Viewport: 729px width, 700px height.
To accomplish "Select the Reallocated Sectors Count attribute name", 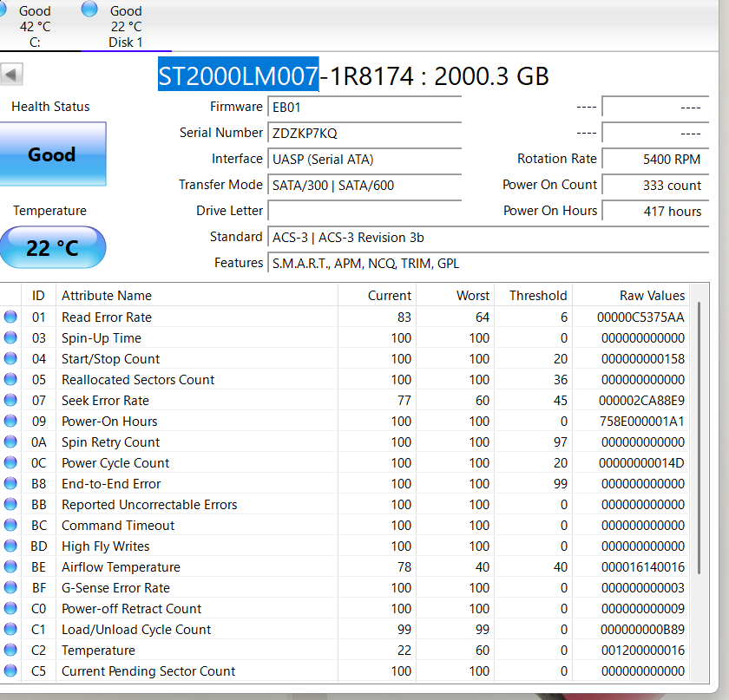I will point(138,380).
